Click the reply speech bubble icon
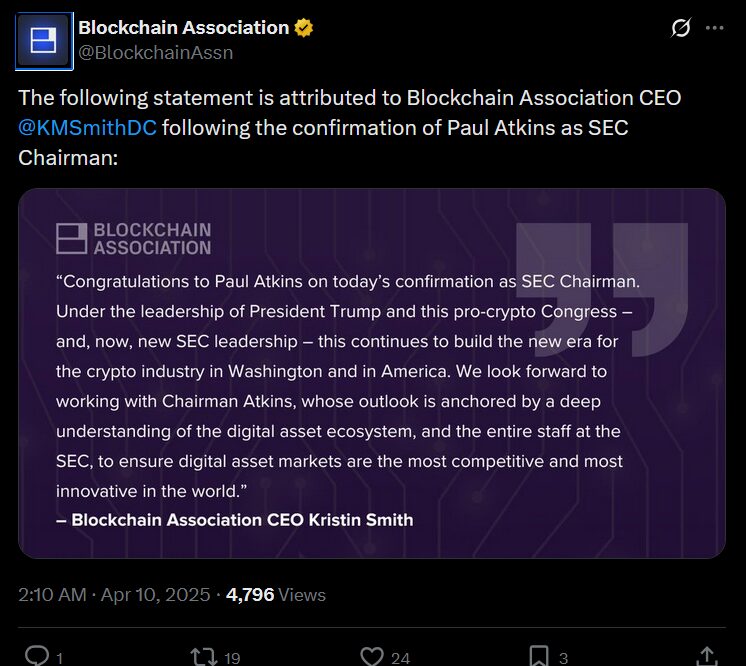This screenshot has height=666, width=746. point(36,655)
